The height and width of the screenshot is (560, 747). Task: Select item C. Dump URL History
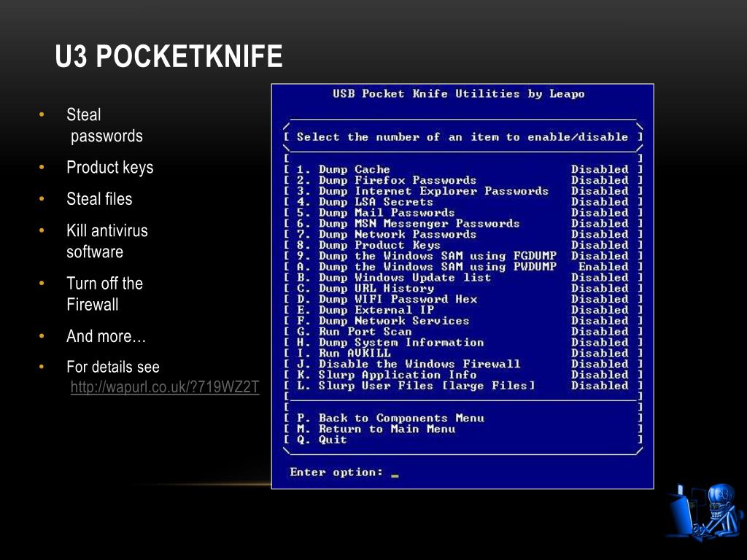365,289
